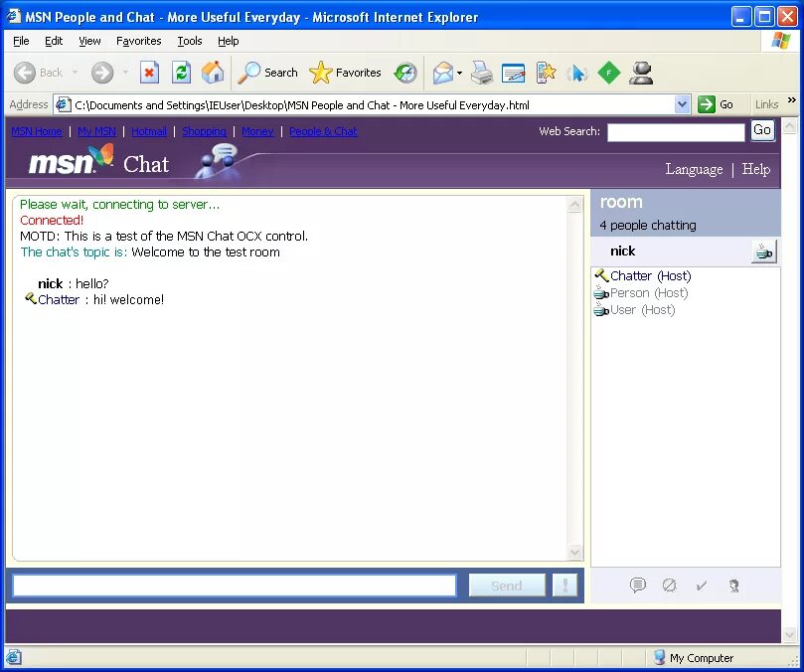Click the Windows flag logo at top right
This screenshot has width=804, height=672.
pos(780,41)
